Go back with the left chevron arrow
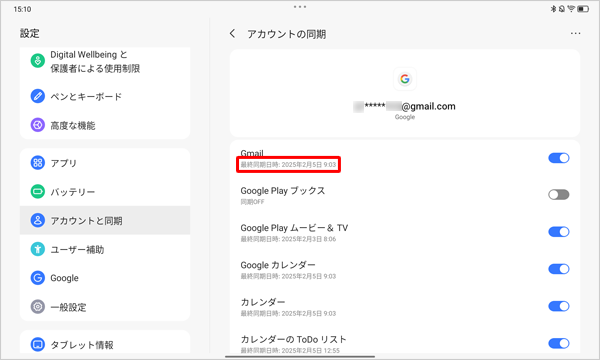600x360 pixels. [232, 34]
